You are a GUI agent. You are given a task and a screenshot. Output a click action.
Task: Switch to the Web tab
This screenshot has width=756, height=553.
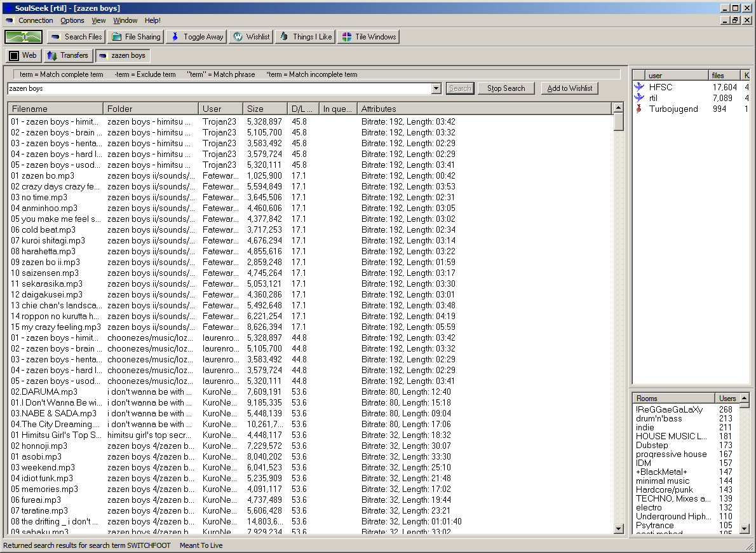click(x=23, y=56)
